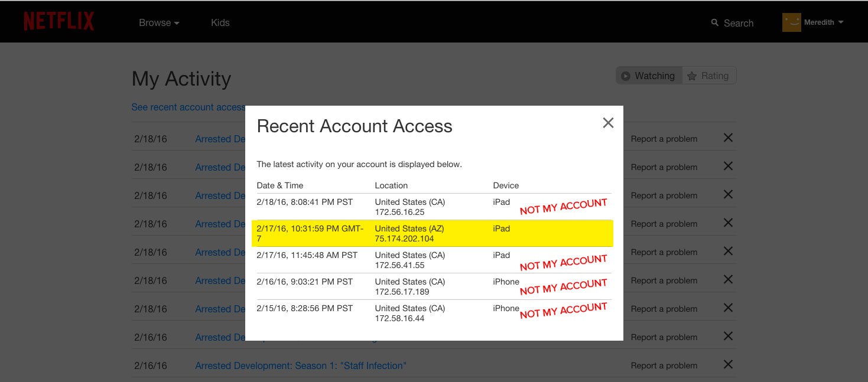Click the star icon on Rating
Viewport: 868px width, 382px height.
692,76
